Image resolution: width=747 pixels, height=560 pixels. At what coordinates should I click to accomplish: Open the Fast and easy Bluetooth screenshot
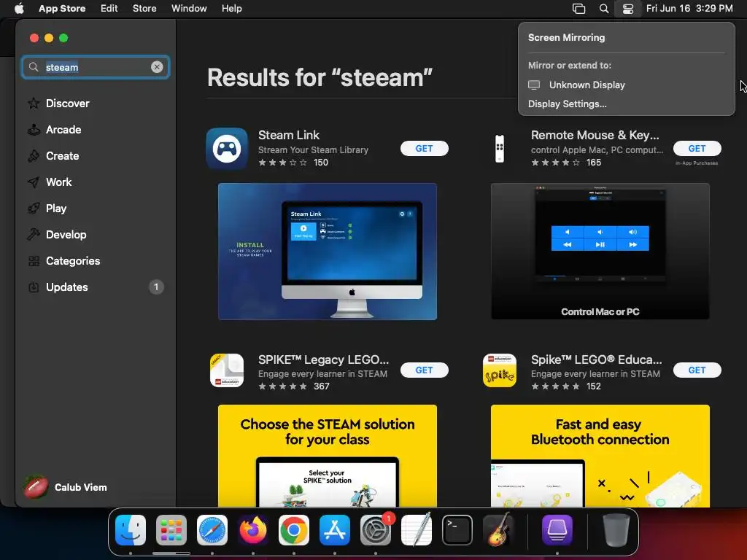point(600,456)
